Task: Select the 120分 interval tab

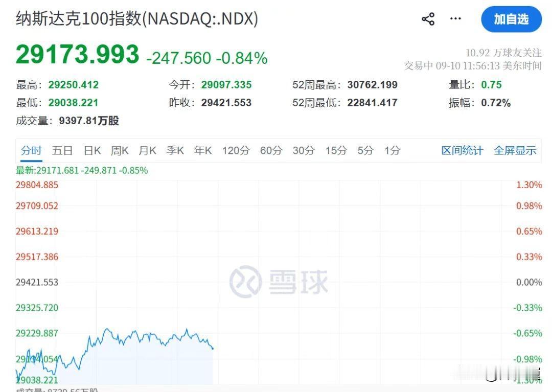Action: click(236, 151)
